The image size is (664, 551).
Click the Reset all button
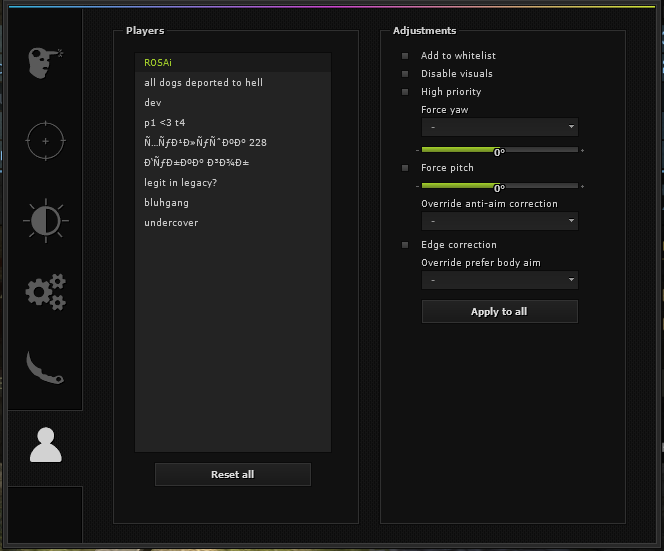(x=233, y=474)
